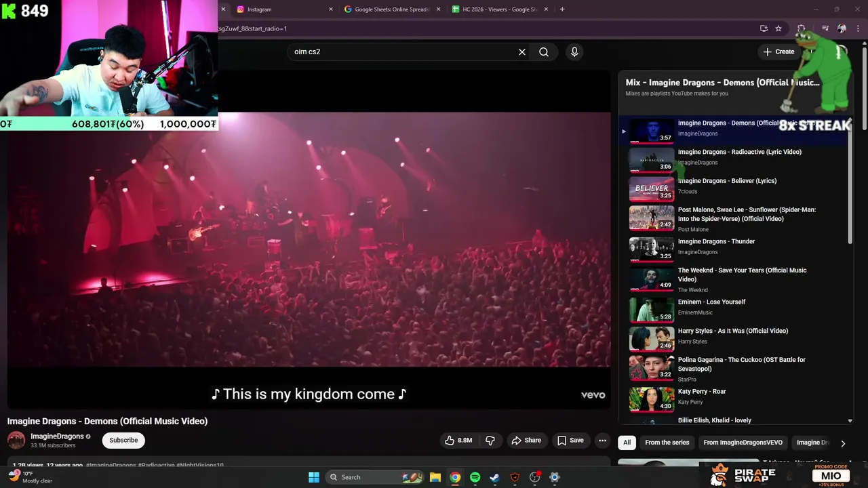Play Katy Perry - Roar
This screenshot has height=488, width=868.
[x=702, y=391]
